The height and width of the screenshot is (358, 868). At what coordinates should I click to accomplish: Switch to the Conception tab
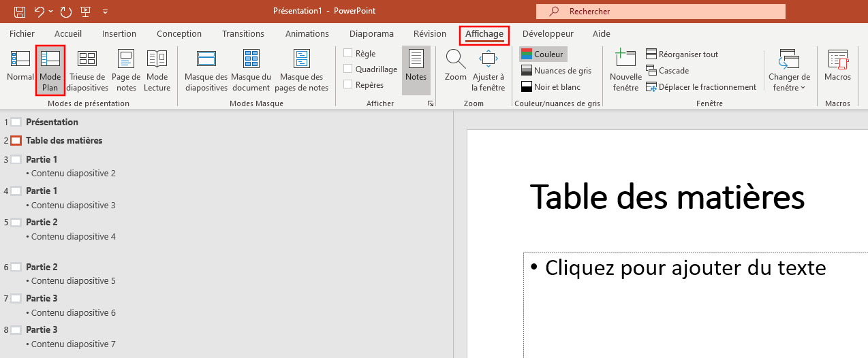179,33
